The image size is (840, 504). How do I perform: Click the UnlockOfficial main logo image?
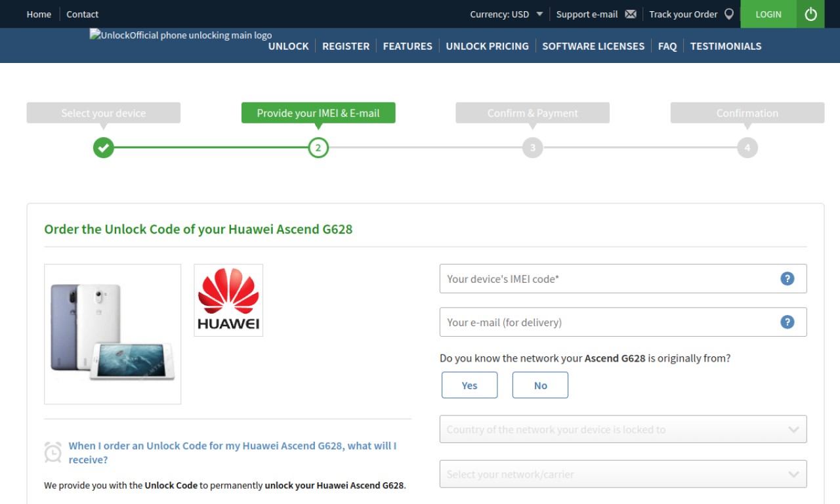[180, 35]
